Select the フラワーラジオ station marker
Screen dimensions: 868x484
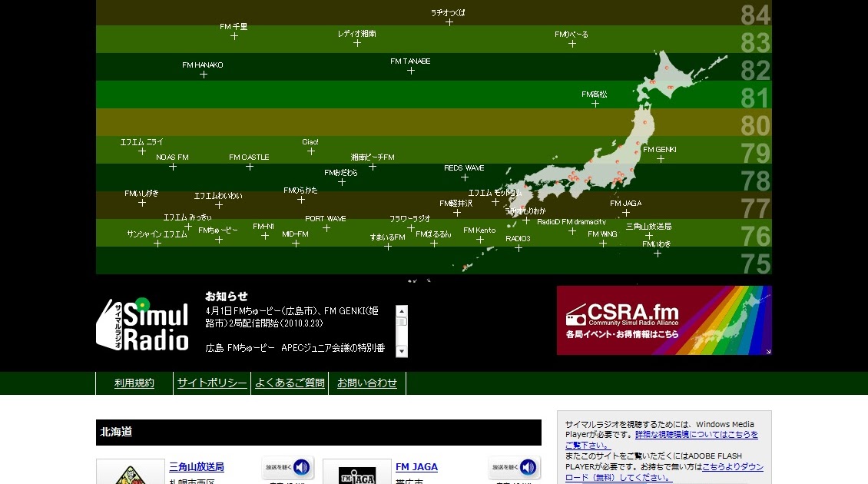411,228
